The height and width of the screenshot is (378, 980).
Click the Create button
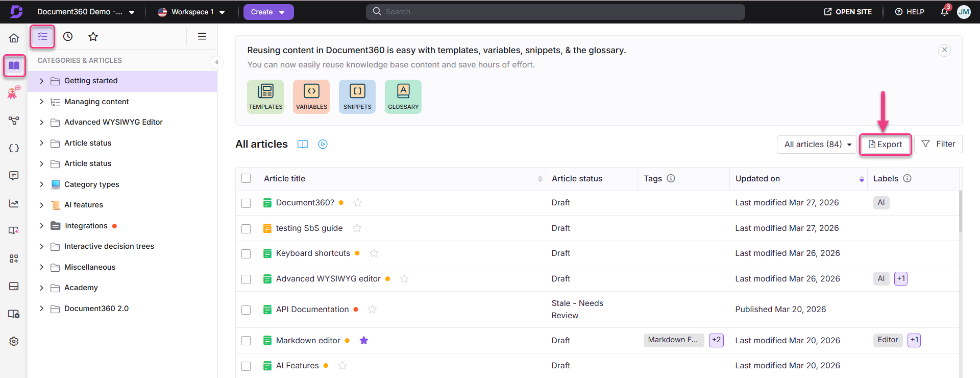tap(268, 12)
